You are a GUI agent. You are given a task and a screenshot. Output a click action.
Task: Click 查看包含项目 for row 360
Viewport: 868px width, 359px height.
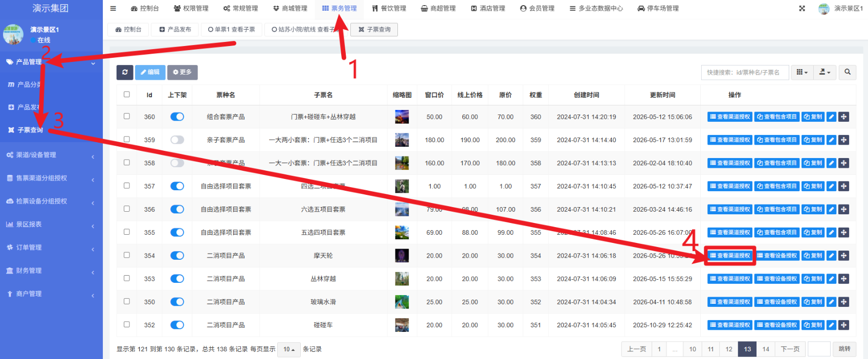point(777,117)
